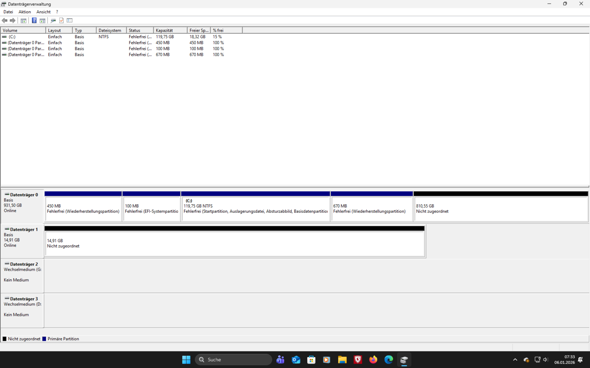This screenshot has width=590, height=368.
Task: Sort by the Status column header
Action: [x=140, y=30]
